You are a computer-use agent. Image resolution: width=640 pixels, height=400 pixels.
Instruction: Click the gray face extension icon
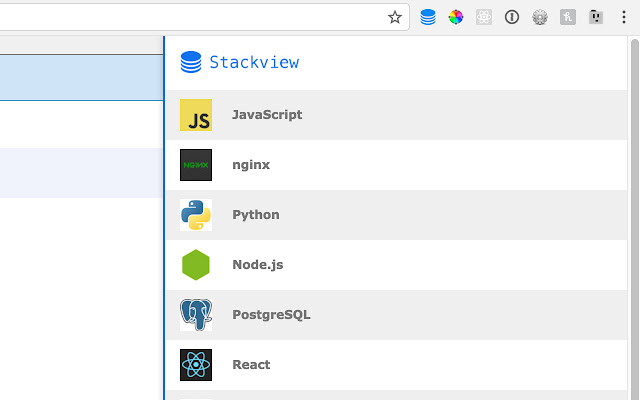point(596,17)
